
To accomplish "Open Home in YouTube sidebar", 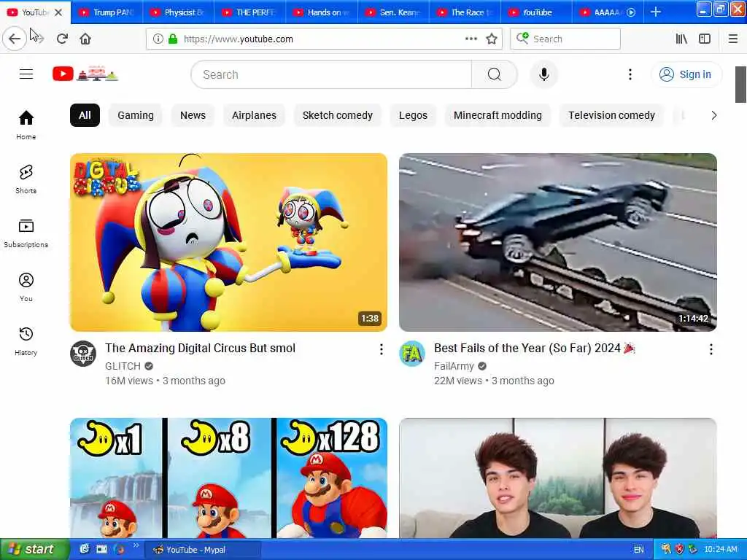I will [x=26, y=125].
